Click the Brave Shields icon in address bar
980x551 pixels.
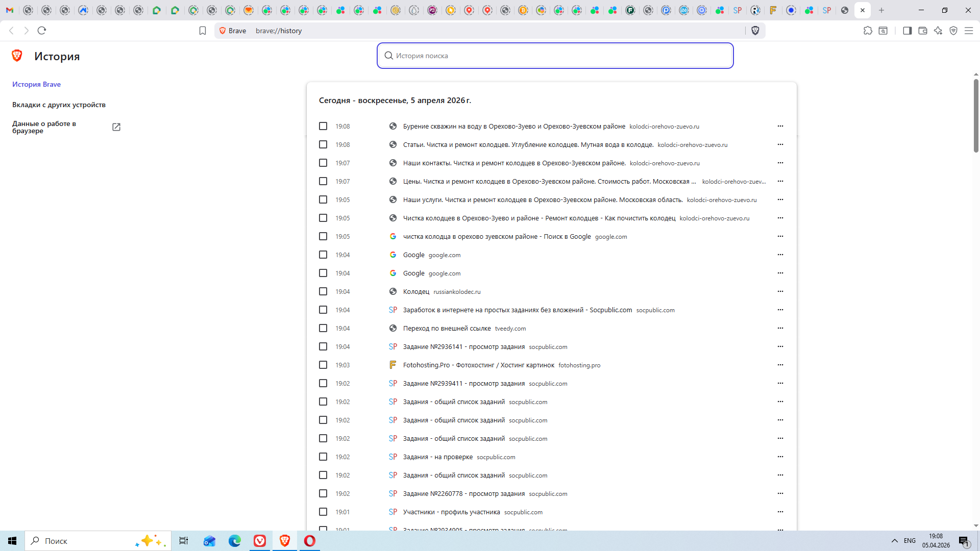[x=755, y=31]
